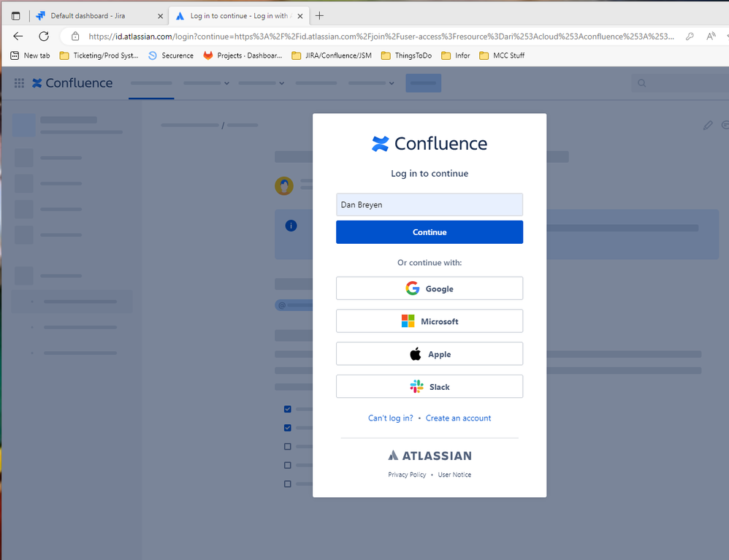
Task: Continue with Google
Action: [430, 288]
